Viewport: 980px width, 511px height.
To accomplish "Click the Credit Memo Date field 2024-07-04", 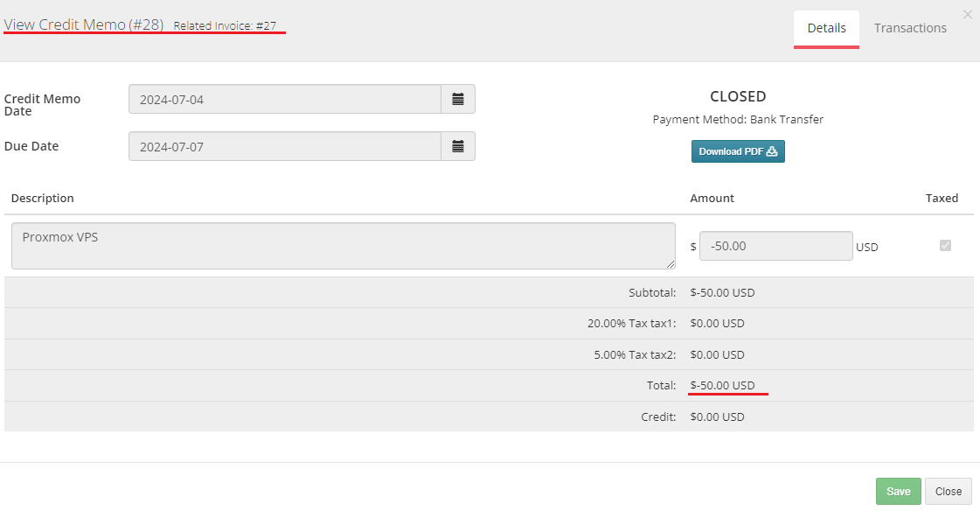I will [x=284, y=99].
